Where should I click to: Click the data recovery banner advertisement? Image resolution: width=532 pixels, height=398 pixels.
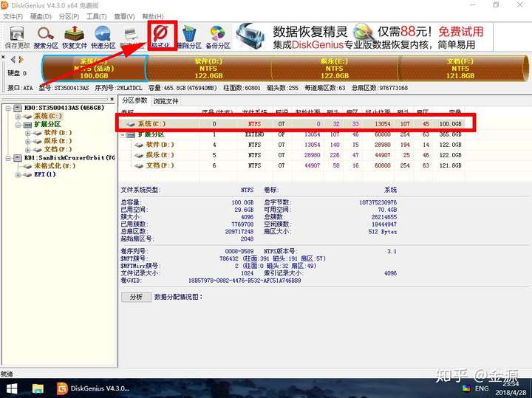(x=361, y=37)
